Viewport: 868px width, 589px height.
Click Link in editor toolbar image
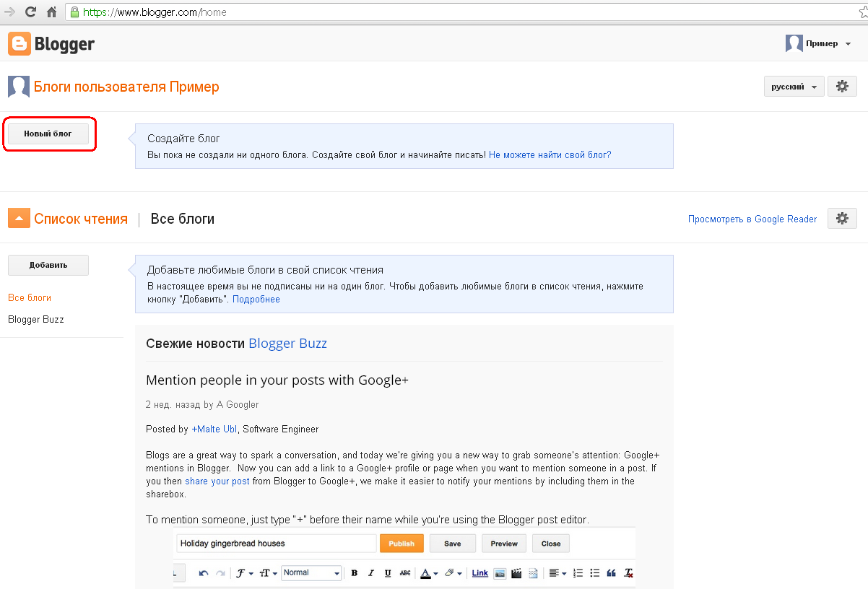coord(479,573)
